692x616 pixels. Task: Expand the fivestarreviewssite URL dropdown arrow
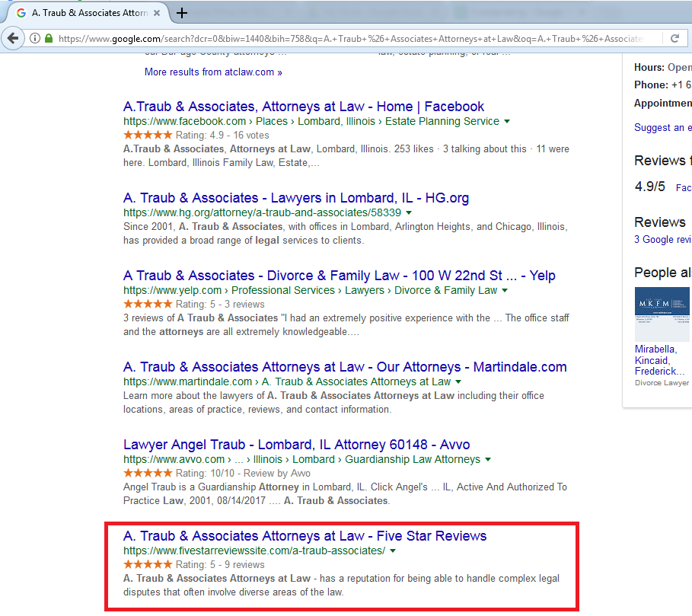click(393, 551)
